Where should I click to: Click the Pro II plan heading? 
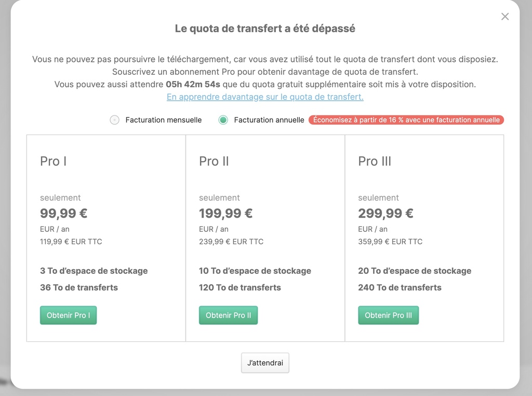pyautogui.click(x=214, y=162)
